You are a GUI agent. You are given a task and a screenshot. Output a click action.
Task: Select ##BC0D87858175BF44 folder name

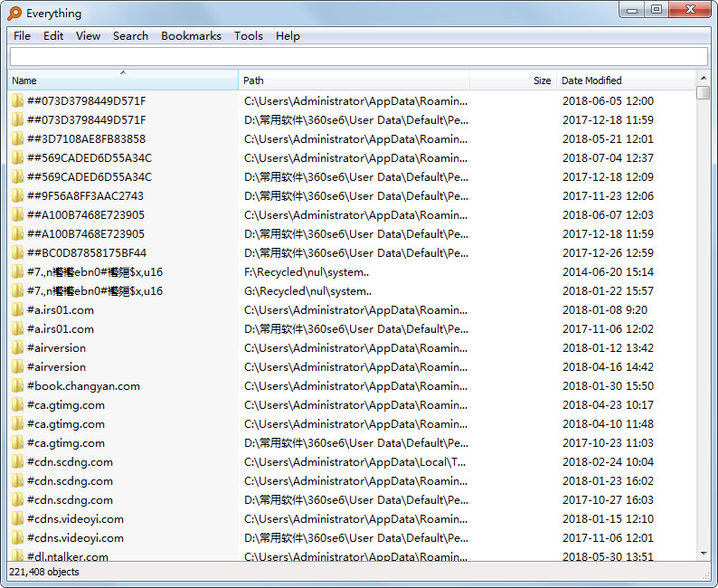(x=87, y=252)
